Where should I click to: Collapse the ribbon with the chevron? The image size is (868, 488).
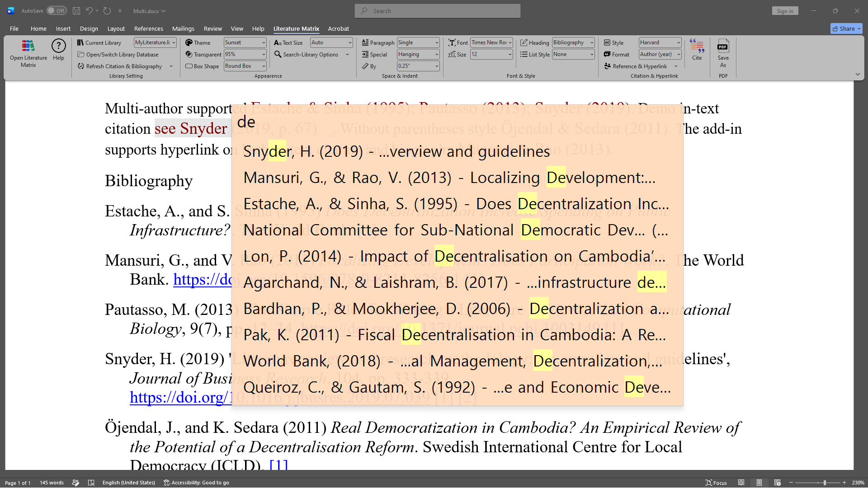(x=858, y=75)
